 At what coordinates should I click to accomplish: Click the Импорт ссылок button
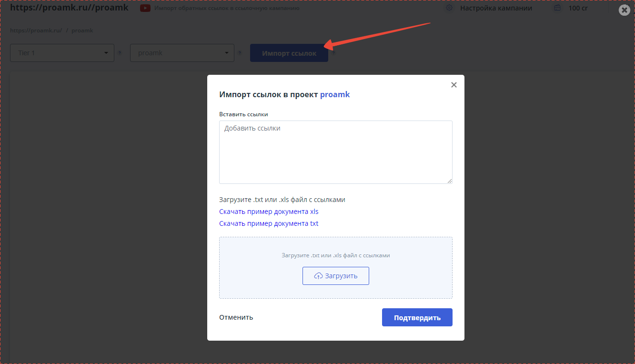click(289, 53)
